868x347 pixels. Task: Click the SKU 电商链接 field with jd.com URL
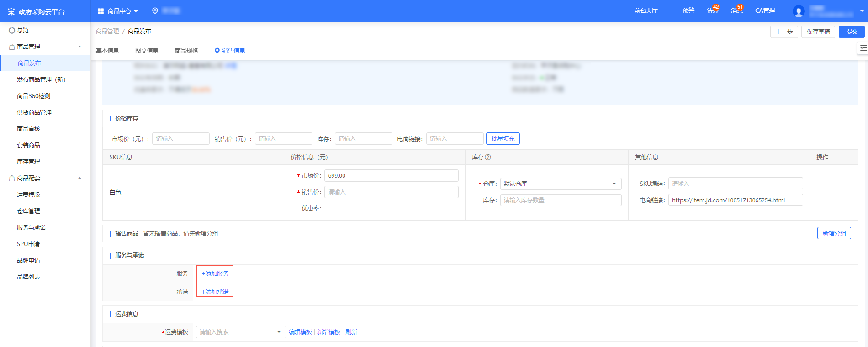click(736, 200)
